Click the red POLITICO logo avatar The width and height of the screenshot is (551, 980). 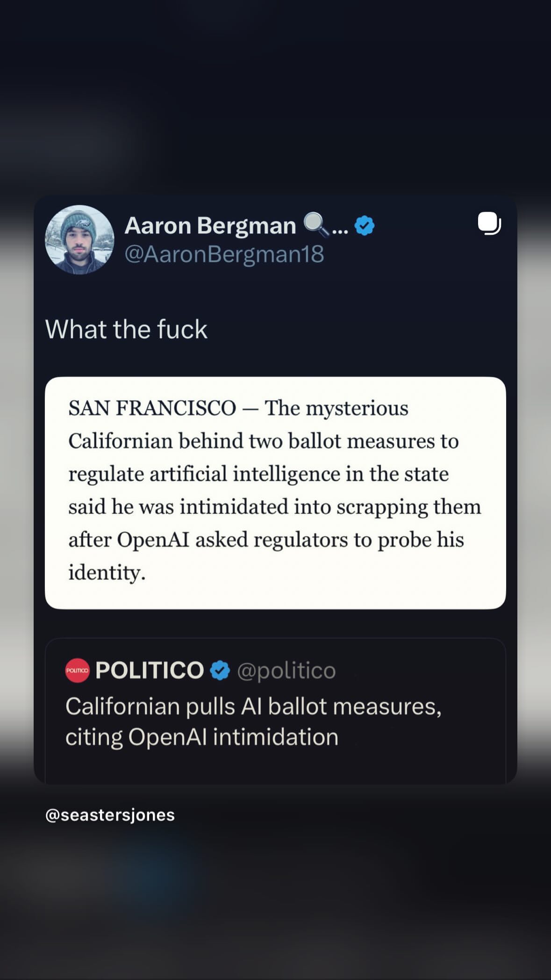(x=77, y=670)
